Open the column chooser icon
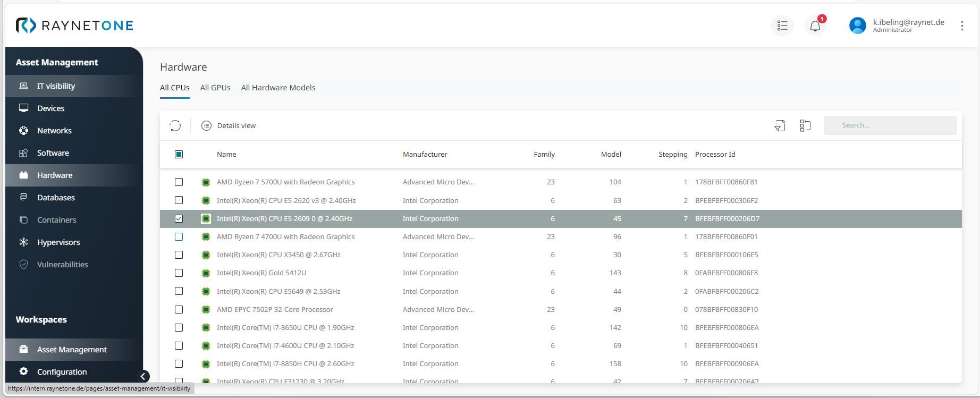 click(805, 125)
